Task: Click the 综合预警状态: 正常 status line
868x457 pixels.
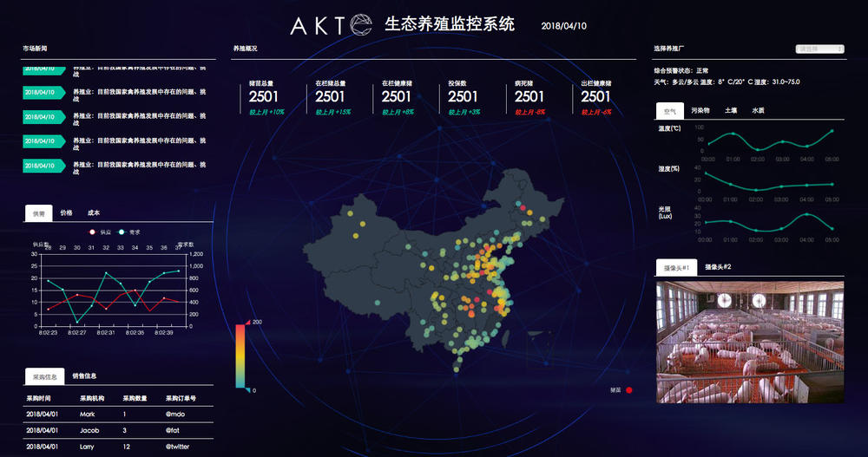Action: [681, 71]
